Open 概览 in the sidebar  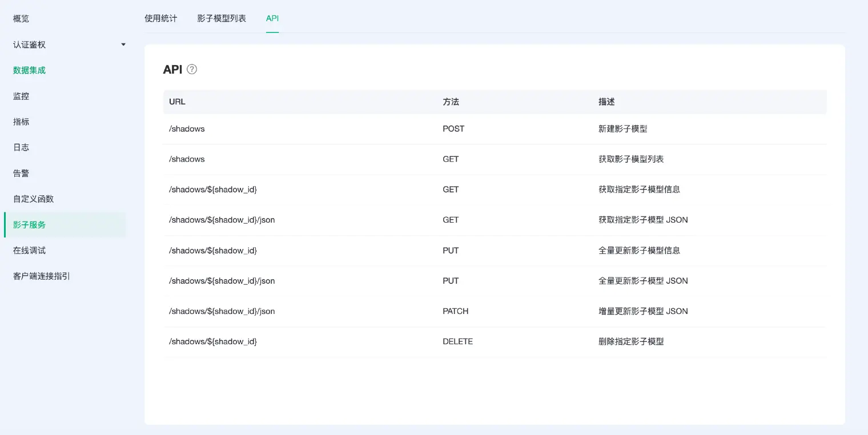click(x=21, y=19)
